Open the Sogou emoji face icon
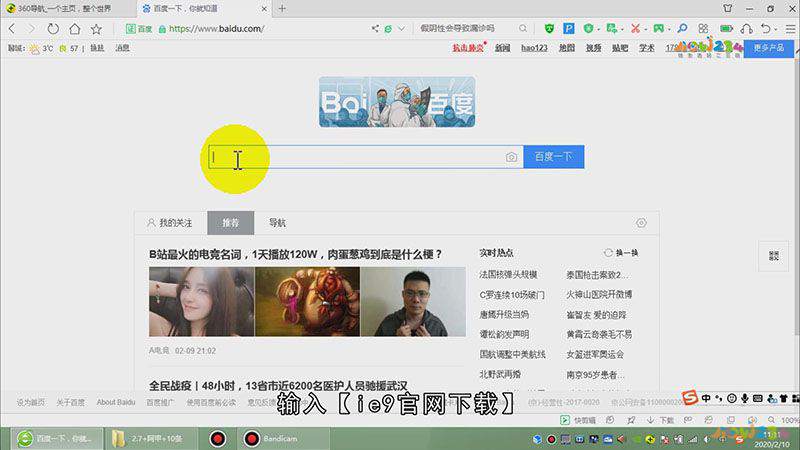This screenshot has width=800, height=450. (x=732, y=398)
